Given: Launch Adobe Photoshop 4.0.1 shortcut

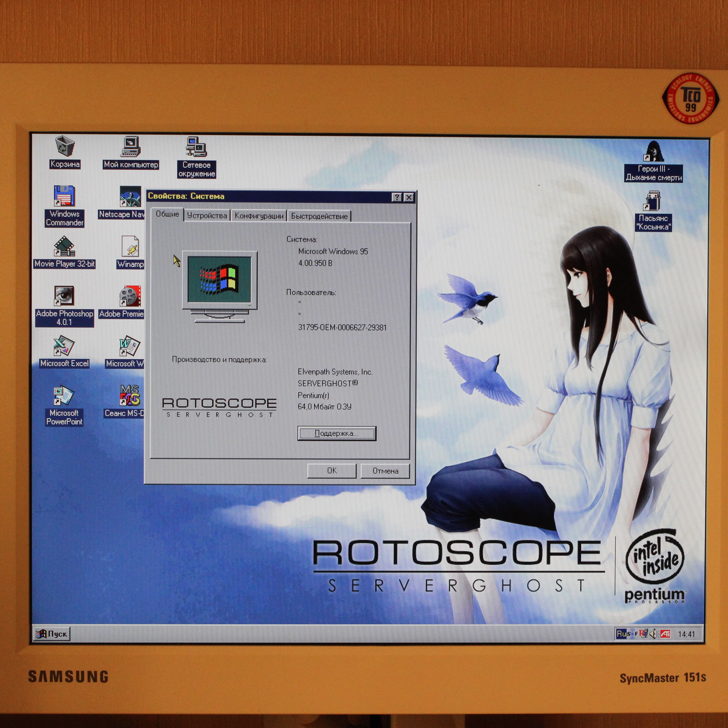Looking at the screenshot, I should pyautogui.click(x=64, y=296).
